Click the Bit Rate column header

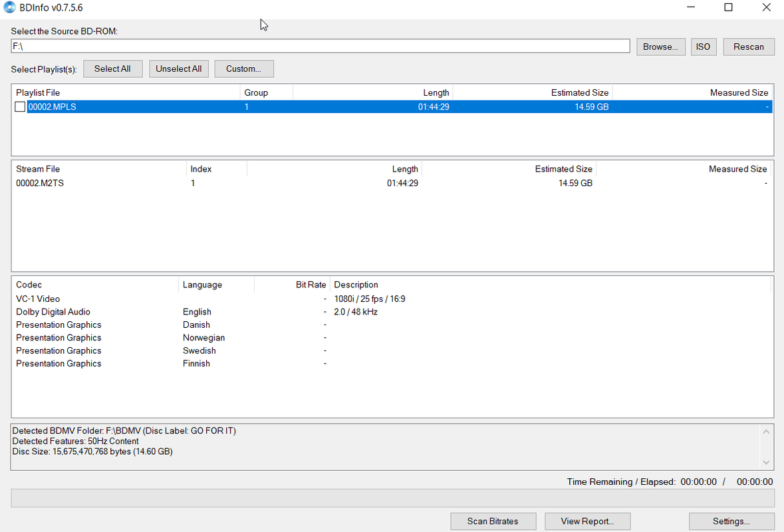pos(292,285)
